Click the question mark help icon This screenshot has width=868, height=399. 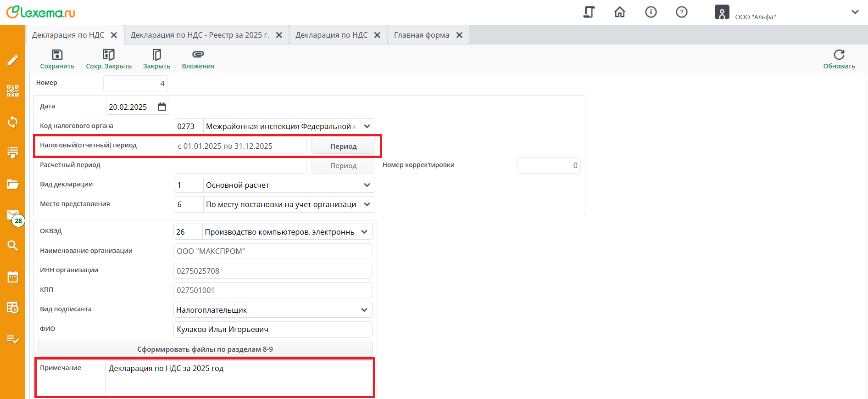(681, 12)
